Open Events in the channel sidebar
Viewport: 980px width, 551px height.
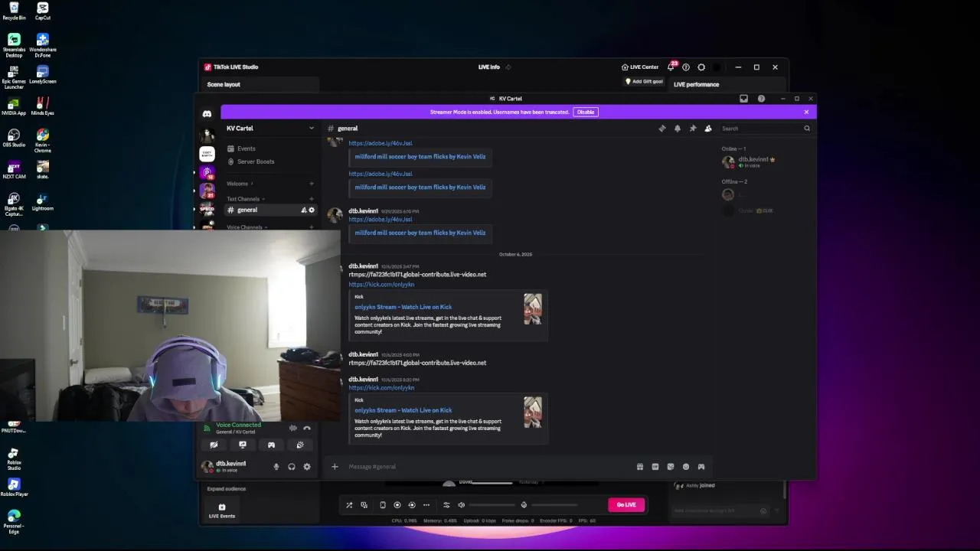[x=247, y=148]
